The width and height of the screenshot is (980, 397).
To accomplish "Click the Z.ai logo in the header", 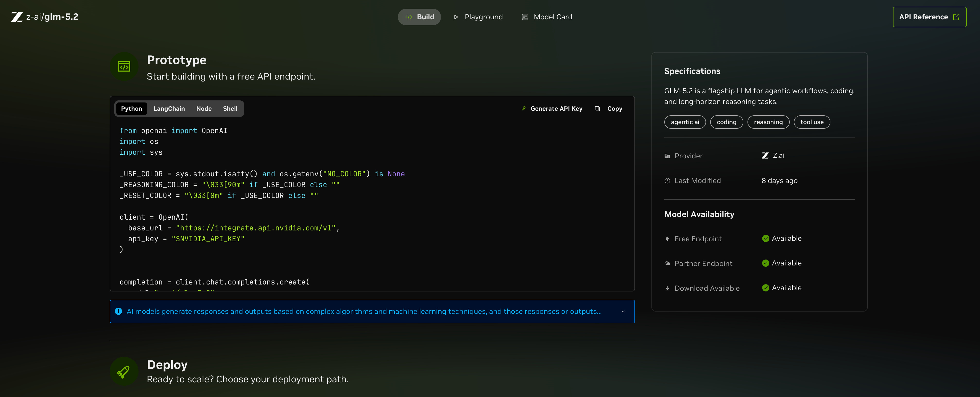I will tap(17, 17).
